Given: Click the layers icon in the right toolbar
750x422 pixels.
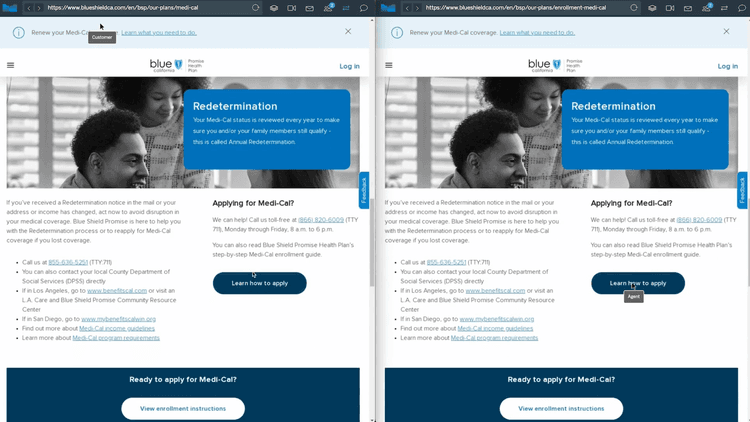Looking at the screenshot, I should pyautogui.click(x=652, y=8).
